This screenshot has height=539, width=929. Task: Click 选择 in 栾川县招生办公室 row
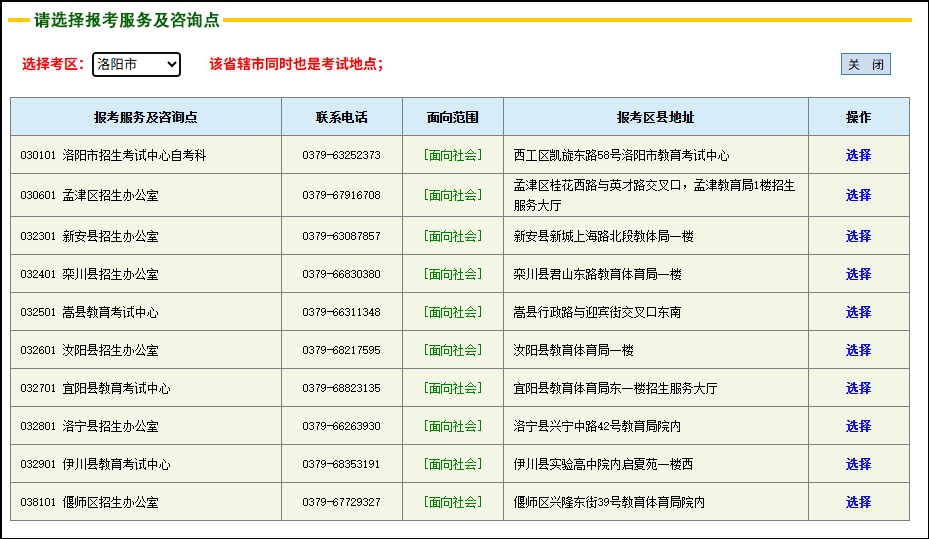tap(858, 274)
